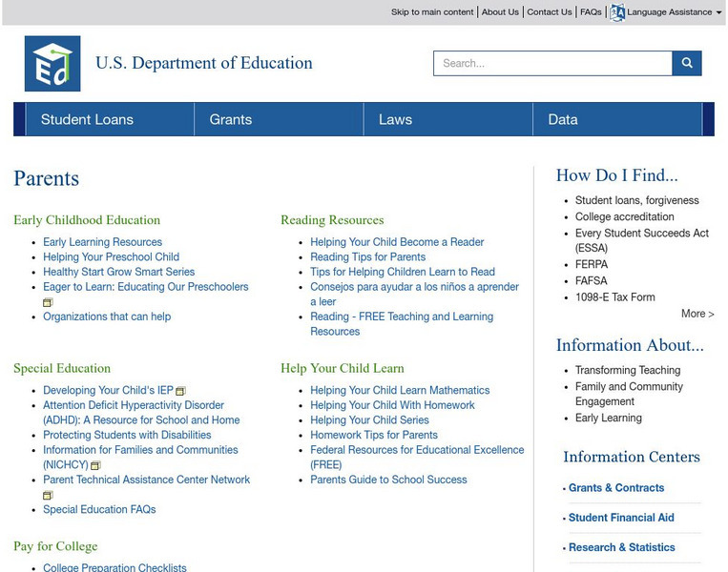Open Helping Your Child With Homework
This screenshot has height=572, width=728.
click(392, 405)
